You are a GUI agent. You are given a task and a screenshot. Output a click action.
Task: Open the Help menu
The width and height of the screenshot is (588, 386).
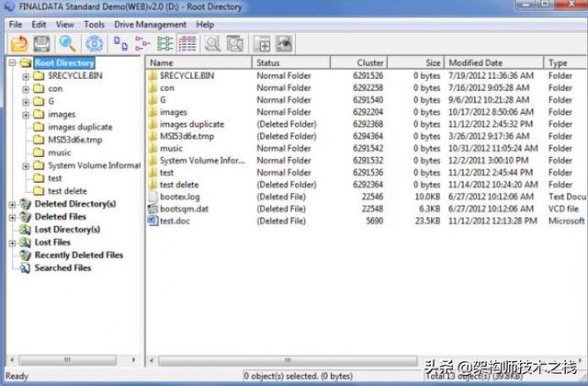pyautogui.click(x=205, y=25)
